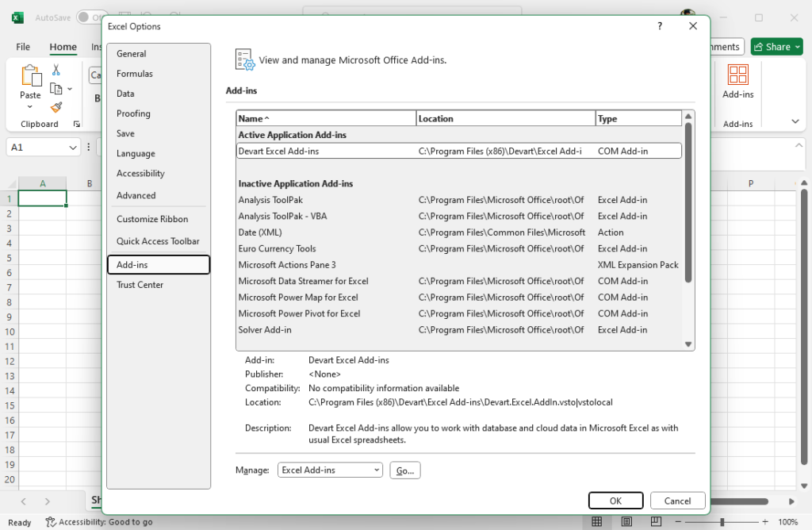812x530 pixels.
Task: Switch to Normal view icon in status bar
Action: (x=596, y=522)
